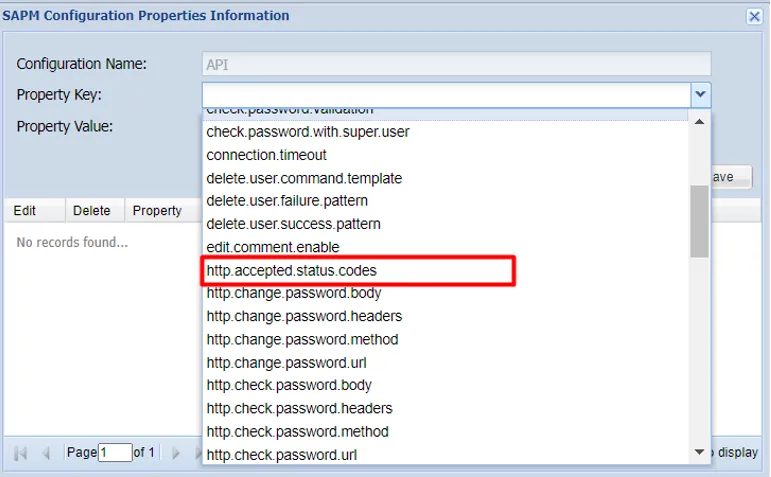Open the Property Key dropdown arrow
Screen dimensions: 771x477
pyautogui.click(x=701, y=94)
